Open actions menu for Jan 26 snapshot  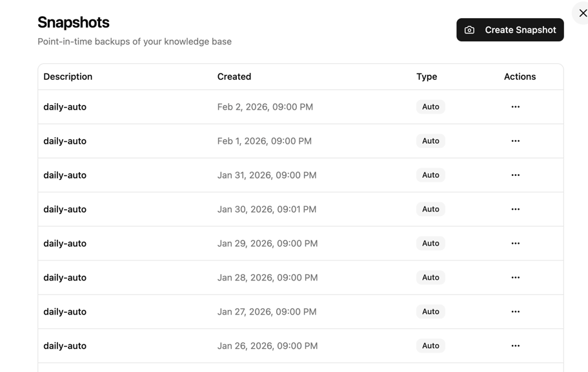(x=515, y=346)
